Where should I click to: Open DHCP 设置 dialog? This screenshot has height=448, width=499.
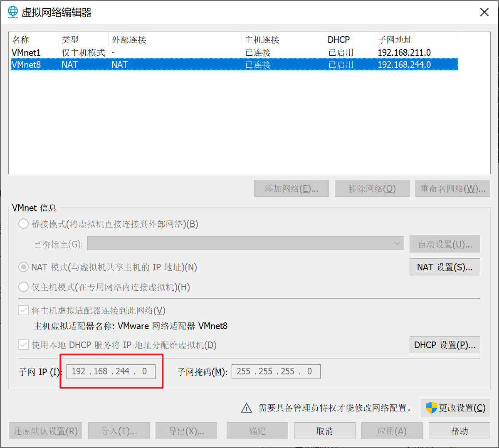click(x=445, y=345)
